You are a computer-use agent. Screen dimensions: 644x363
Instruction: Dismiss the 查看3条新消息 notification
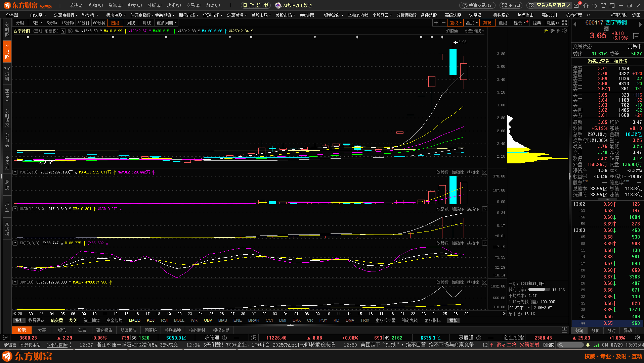pos(569,5)
